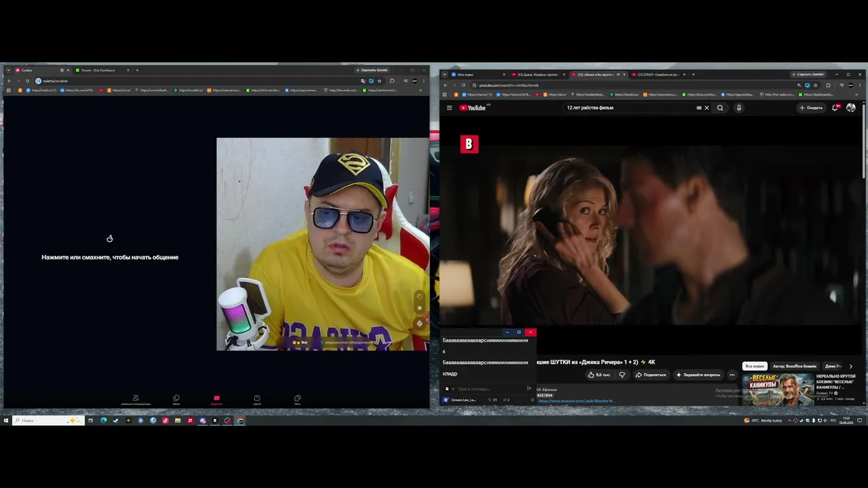Open more actions under video
868x488 pixels.
click(x=732, y=375)
